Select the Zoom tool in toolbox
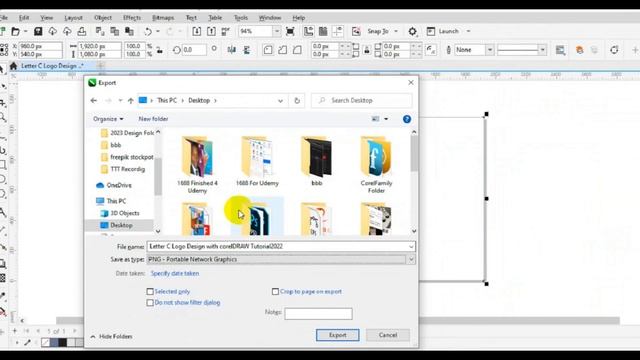 click(3, 118)
